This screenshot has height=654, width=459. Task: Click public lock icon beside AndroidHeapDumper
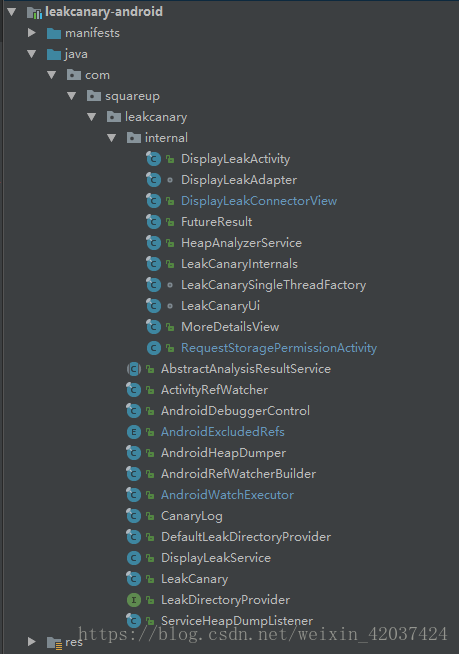pos(150,453)
